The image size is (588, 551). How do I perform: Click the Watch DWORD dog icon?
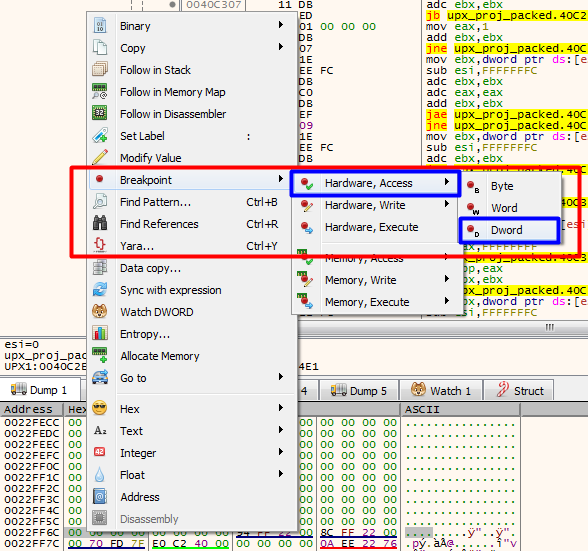(100, 311)
